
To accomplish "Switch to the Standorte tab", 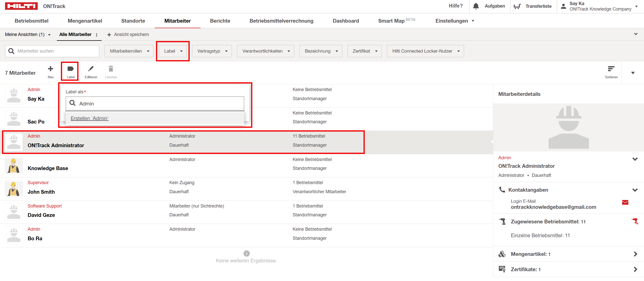I will [133, 21].
